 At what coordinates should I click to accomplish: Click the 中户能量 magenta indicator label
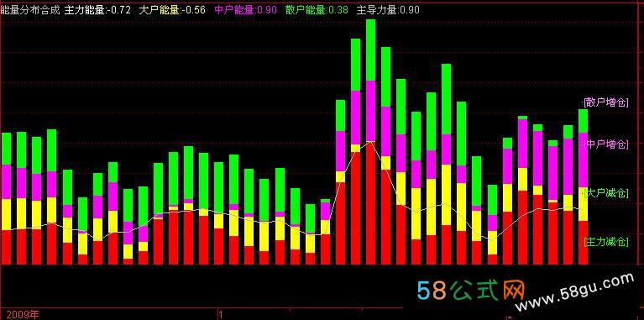point(246,10)
